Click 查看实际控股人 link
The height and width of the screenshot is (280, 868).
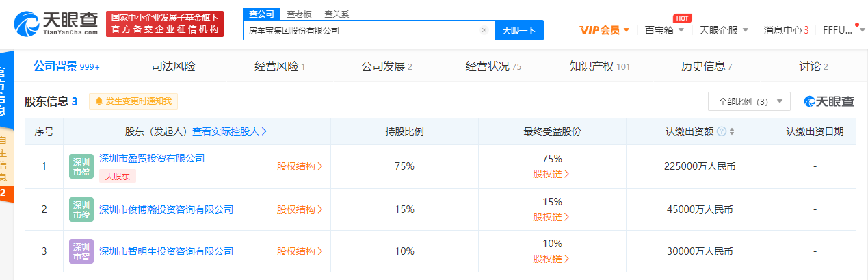tap(229, 131)
